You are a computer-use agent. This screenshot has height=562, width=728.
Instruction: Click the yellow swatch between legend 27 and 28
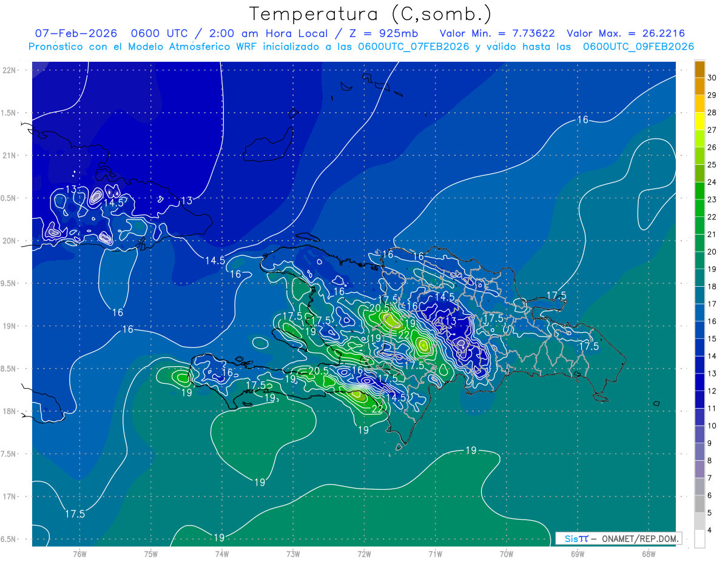699,121
